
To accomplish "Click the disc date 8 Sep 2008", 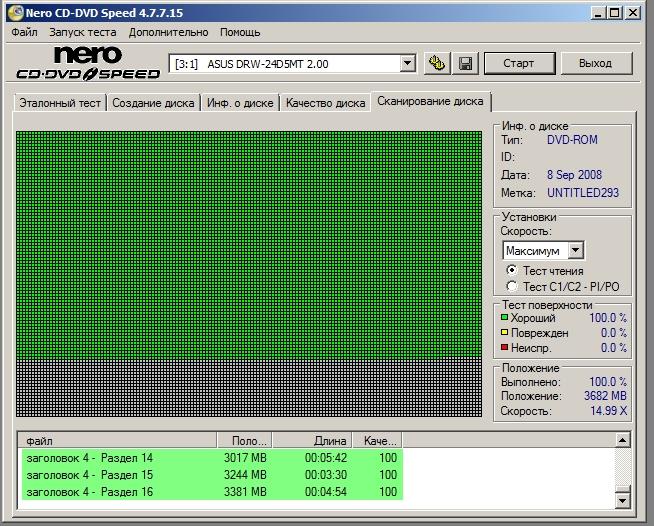I will point(574,175).
